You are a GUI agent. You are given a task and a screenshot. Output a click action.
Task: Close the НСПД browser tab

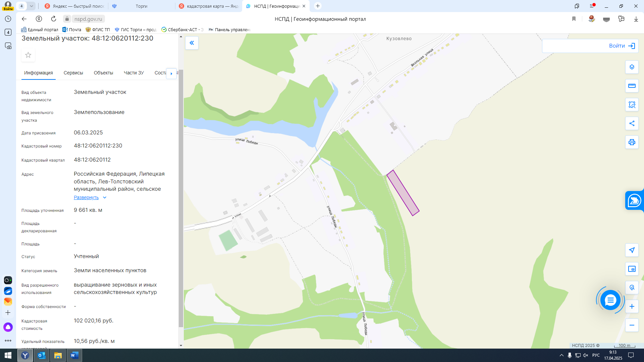(x=304, y=6)
